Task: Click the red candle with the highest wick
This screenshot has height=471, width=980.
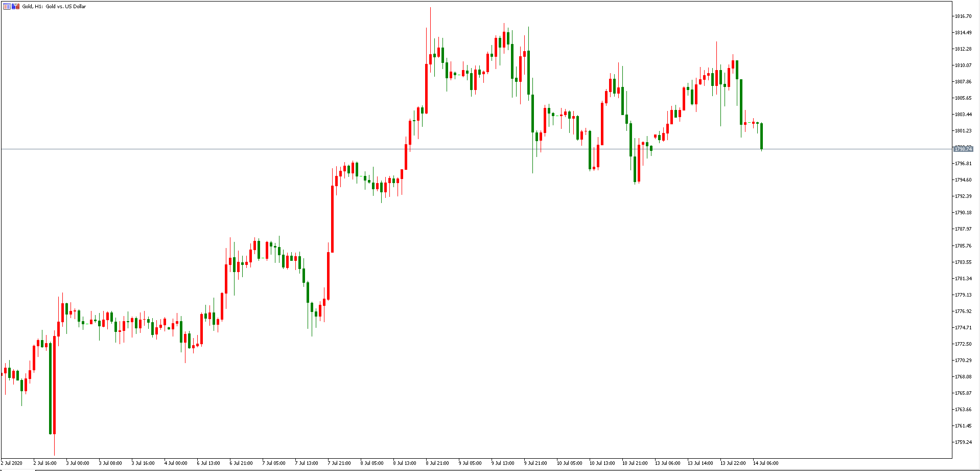Action: click(x=430, y=59)
